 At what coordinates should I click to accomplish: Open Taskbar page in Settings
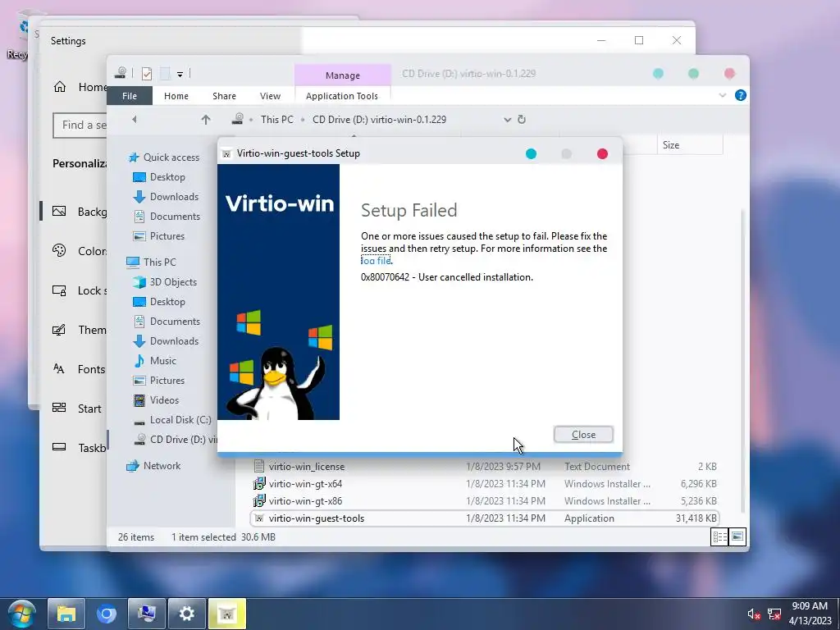[x=80, y=447]
